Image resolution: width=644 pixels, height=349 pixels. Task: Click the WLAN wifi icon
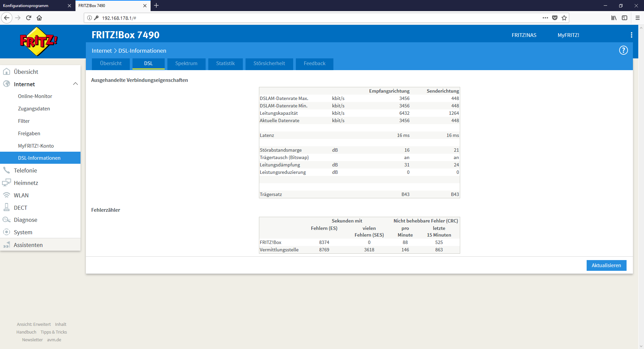pos(6,195)
